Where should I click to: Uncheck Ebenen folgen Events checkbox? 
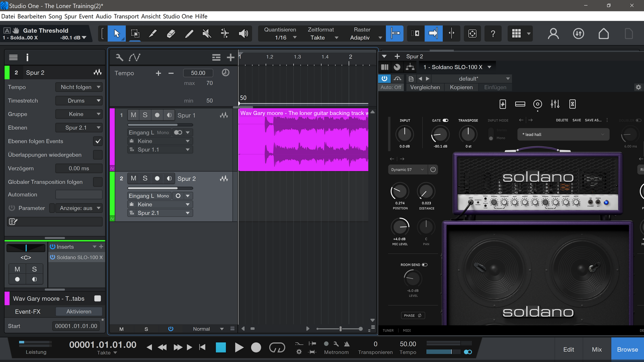[x=98, y=141]
